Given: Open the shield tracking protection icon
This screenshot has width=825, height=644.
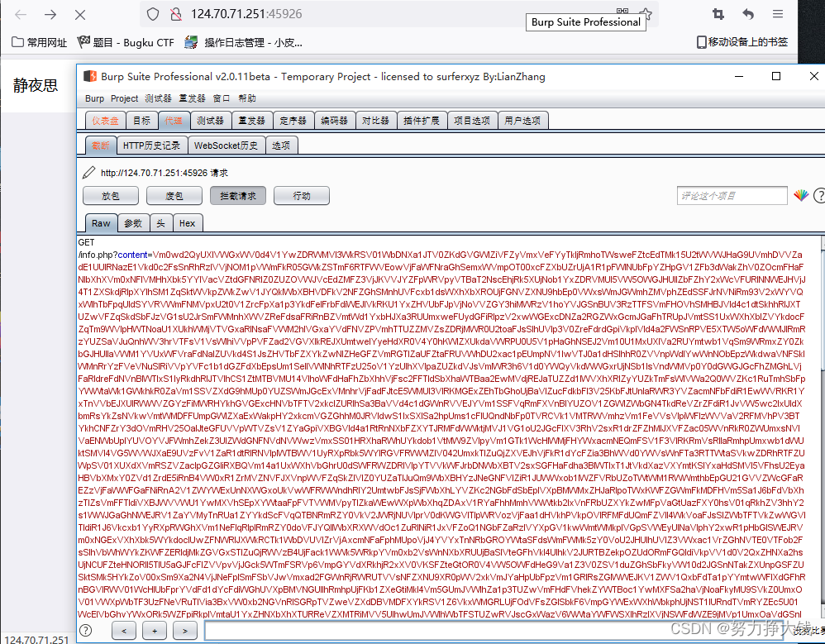Looking at the screenshot, I should (153, 14).
